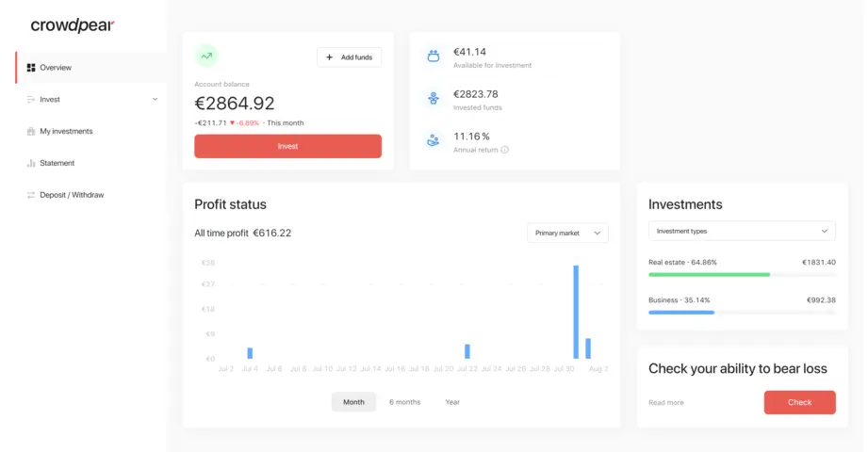Select the Month chart period
Image resolution: width=868 pixels, height=452 pixels.
point(353,402)
